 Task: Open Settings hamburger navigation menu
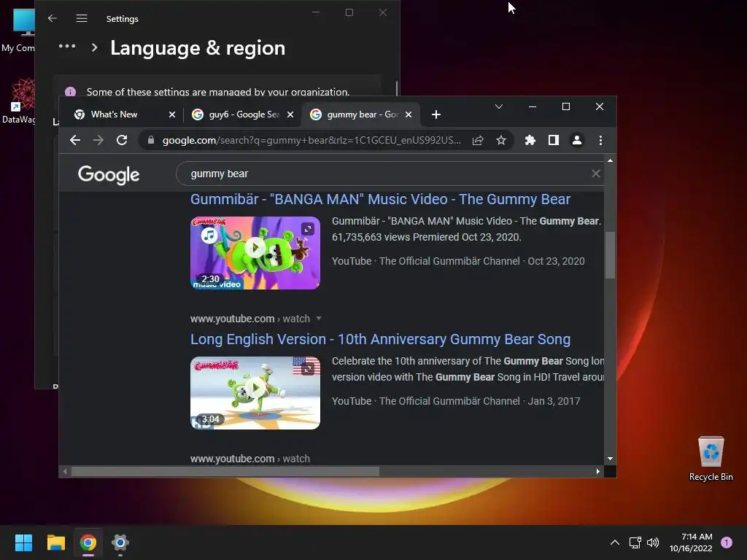click(82, 18)
